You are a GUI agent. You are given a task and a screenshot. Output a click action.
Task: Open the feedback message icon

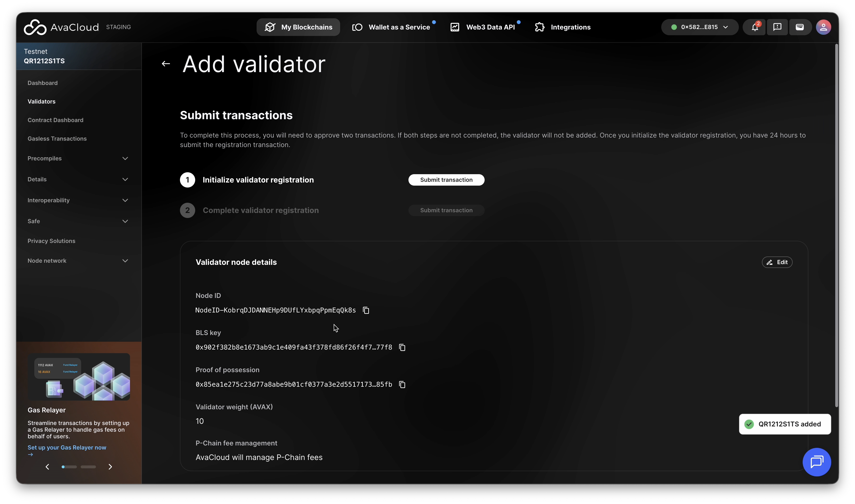pos(777,27)
